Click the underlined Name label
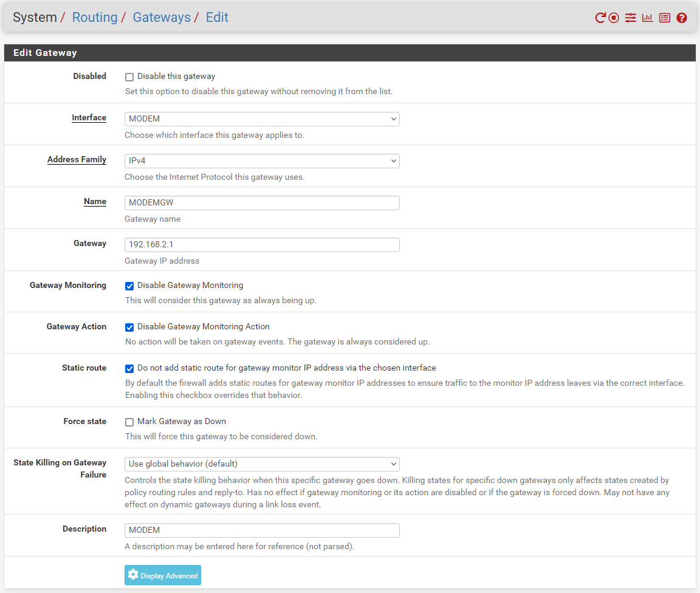 (95, 201)
